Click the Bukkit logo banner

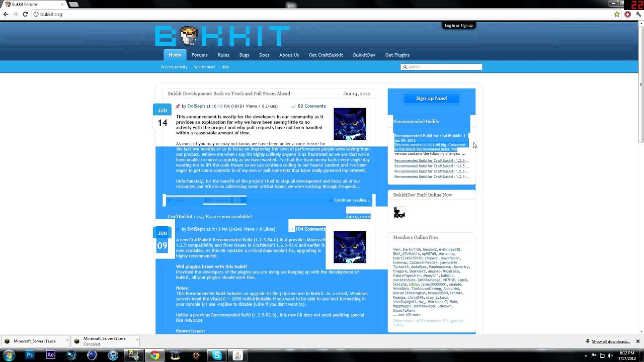(222, 36)
